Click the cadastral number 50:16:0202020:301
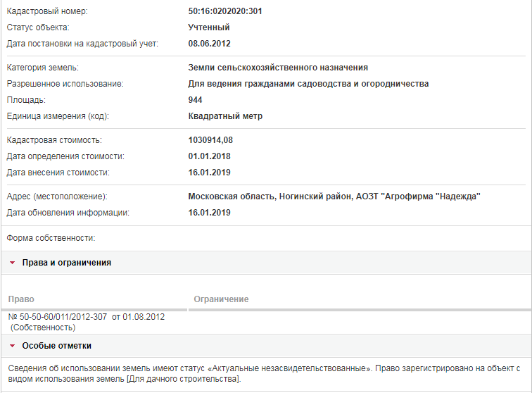532x393 pixels. 225,11
